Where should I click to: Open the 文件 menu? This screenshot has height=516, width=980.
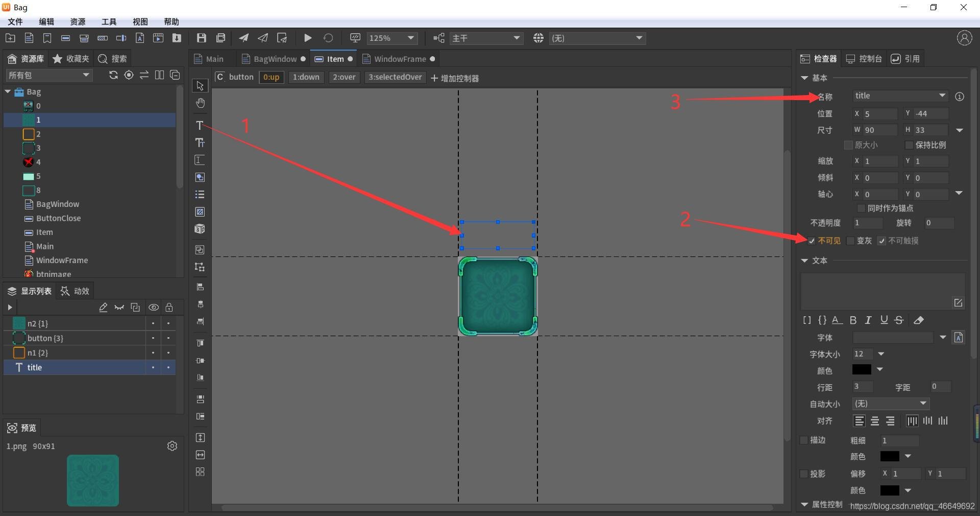coord(15,21)
